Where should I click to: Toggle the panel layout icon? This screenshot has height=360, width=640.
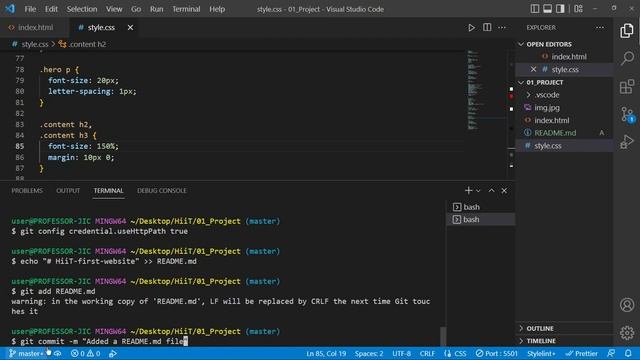pos(547,9)
